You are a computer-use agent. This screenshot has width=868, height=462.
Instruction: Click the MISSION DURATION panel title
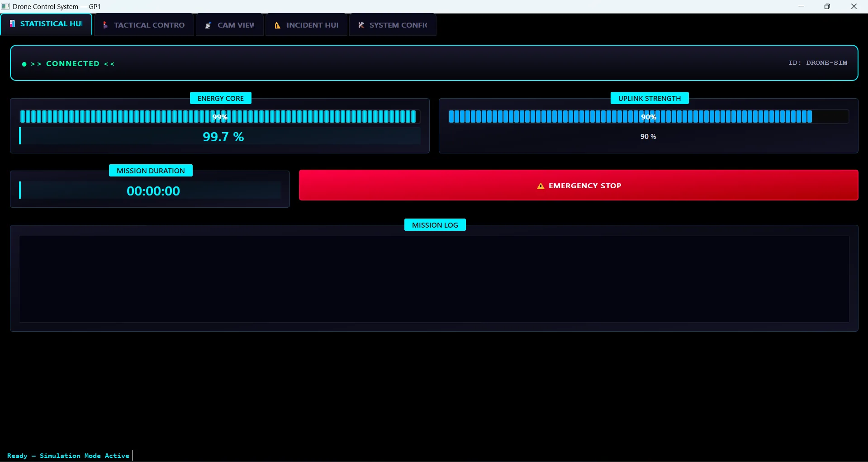coord(151,171)
